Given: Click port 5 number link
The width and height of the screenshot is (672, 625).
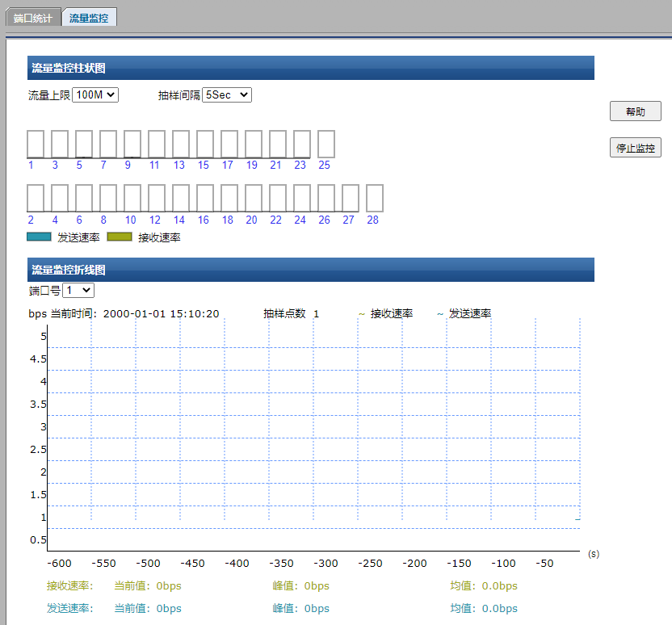Looking at the screenshot, I should point(79,165).
